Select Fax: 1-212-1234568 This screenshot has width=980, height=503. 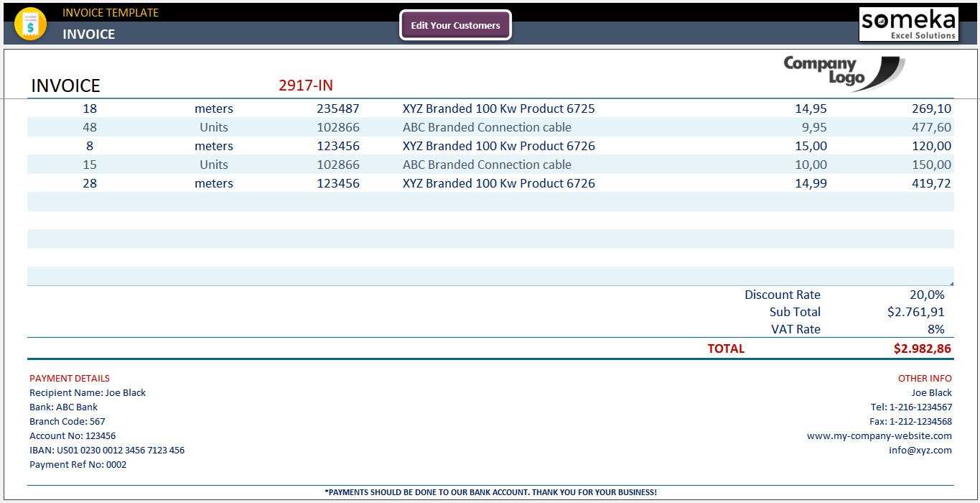click(910, 421)
